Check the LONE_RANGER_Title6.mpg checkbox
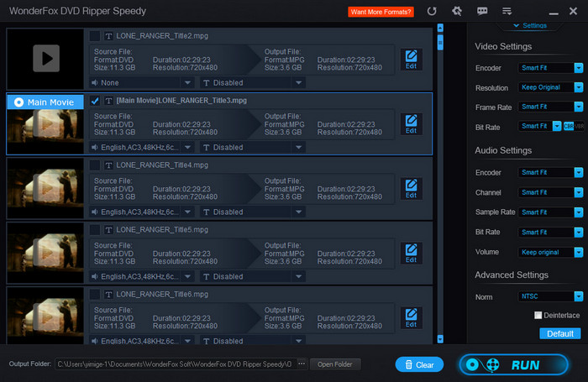 tap(94, 295)
